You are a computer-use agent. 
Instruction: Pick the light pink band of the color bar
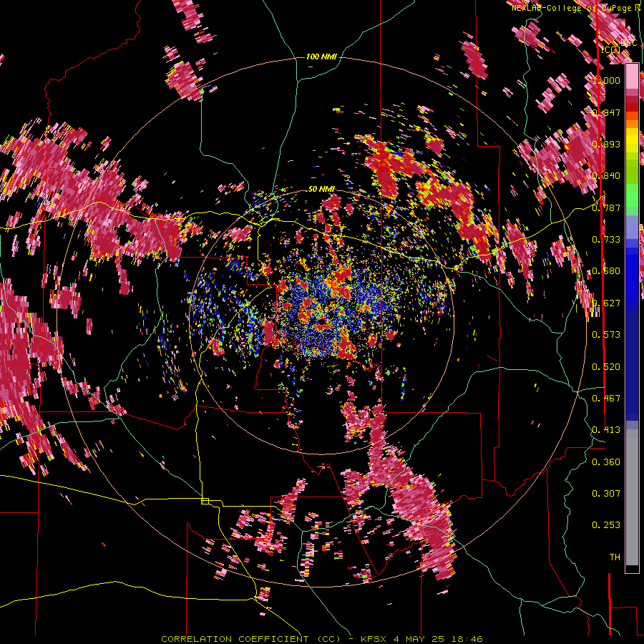[x=632, y=77]
